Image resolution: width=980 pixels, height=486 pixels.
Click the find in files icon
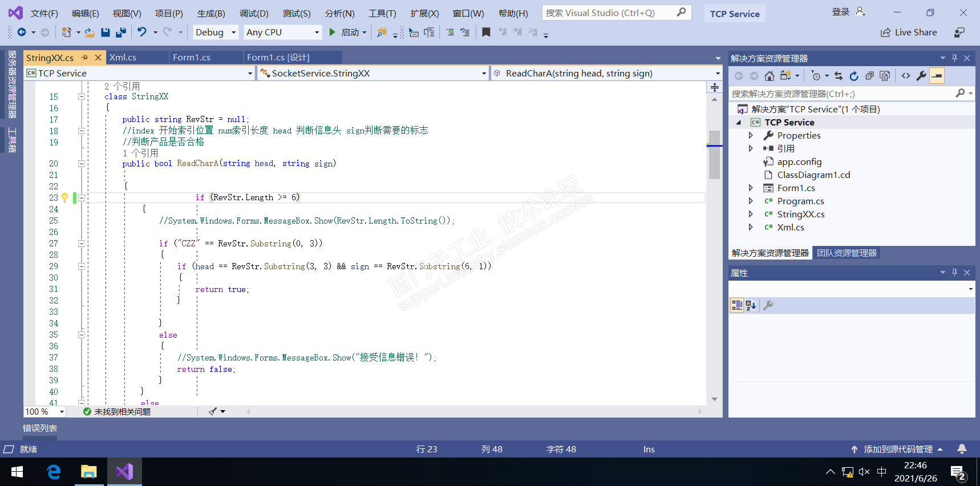pyautogui.click(x=382, y=33)
